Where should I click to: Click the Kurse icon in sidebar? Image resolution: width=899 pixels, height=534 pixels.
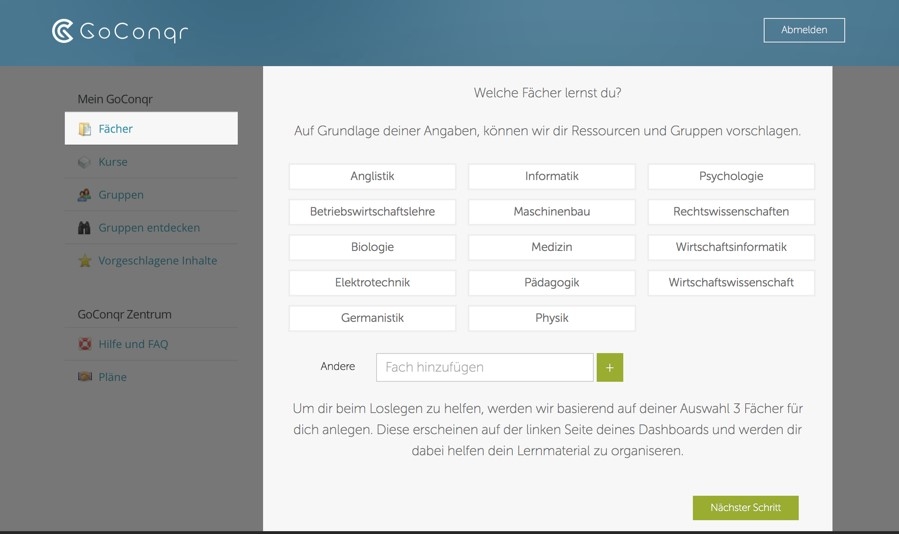click(x=85, y=162)
